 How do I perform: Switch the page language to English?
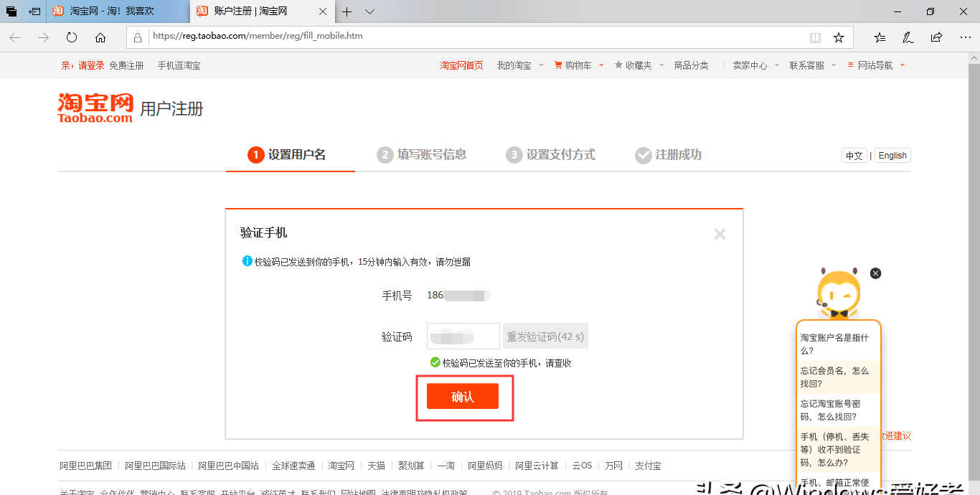click(x=892, y=155)
